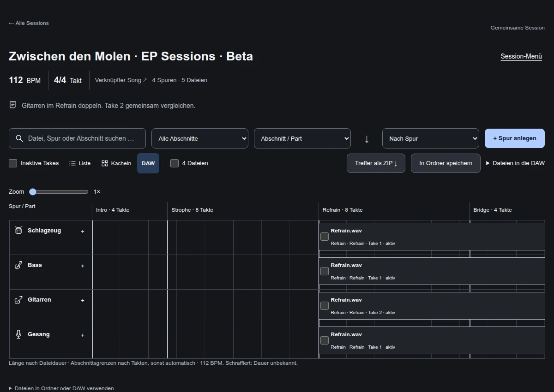Click the Bass track name

click(x=35, y=265)
